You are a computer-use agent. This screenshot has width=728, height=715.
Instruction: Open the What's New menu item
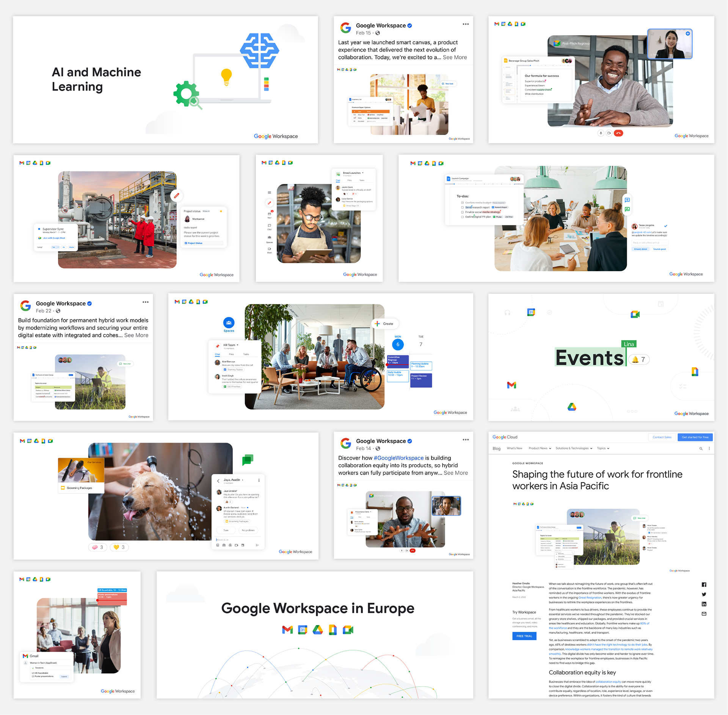click(x=514, y=448)
